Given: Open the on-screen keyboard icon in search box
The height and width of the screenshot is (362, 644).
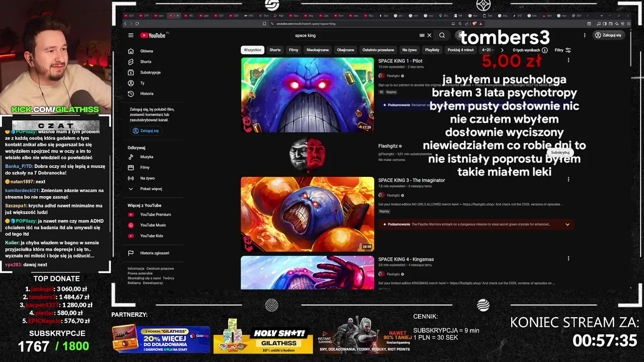Looking at the screenshot, I should [422, 35].
